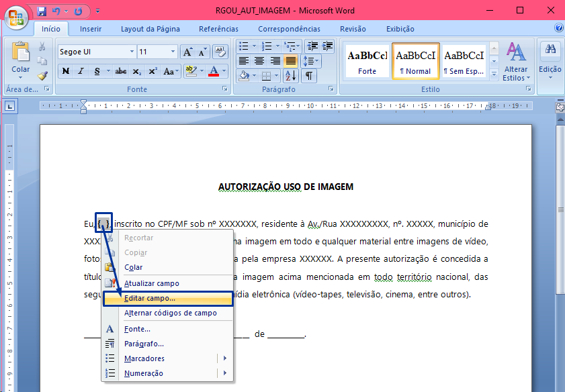This screenshot has height=392, width=565.
Task: Click the Alterar Estilos button
Action: click(516, 62)
